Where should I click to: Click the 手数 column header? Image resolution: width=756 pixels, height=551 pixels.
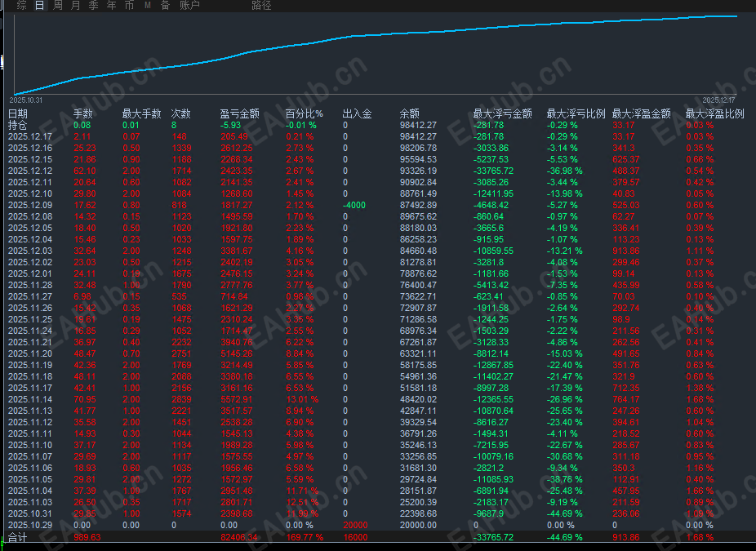83,113
